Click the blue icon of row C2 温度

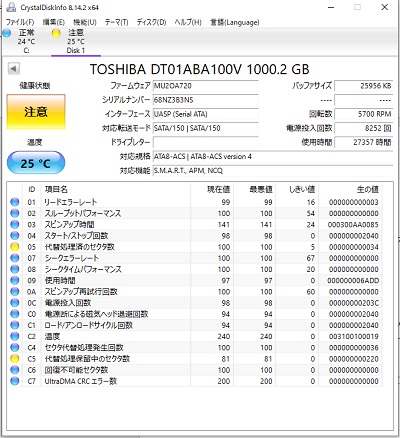coord(15,336)
